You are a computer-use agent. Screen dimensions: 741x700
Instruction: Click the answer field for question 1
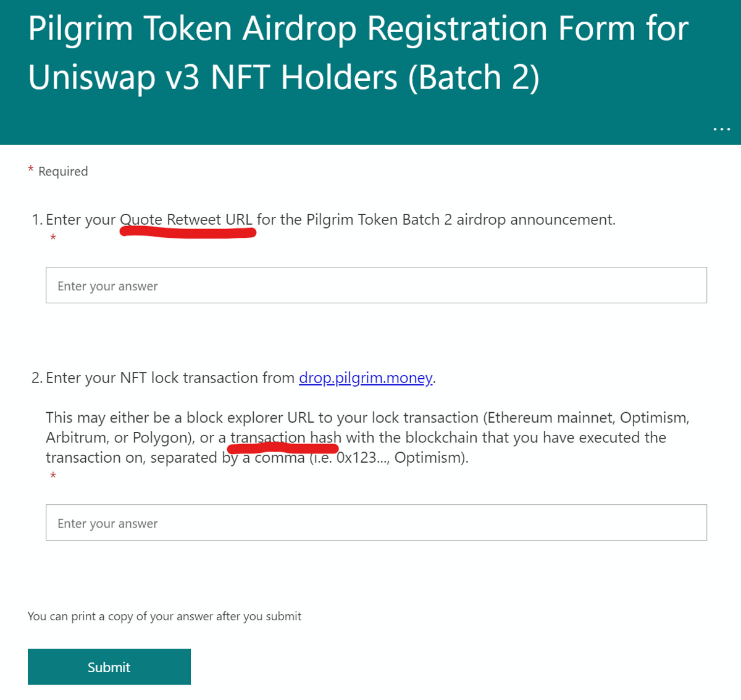(x=376, y=285)
